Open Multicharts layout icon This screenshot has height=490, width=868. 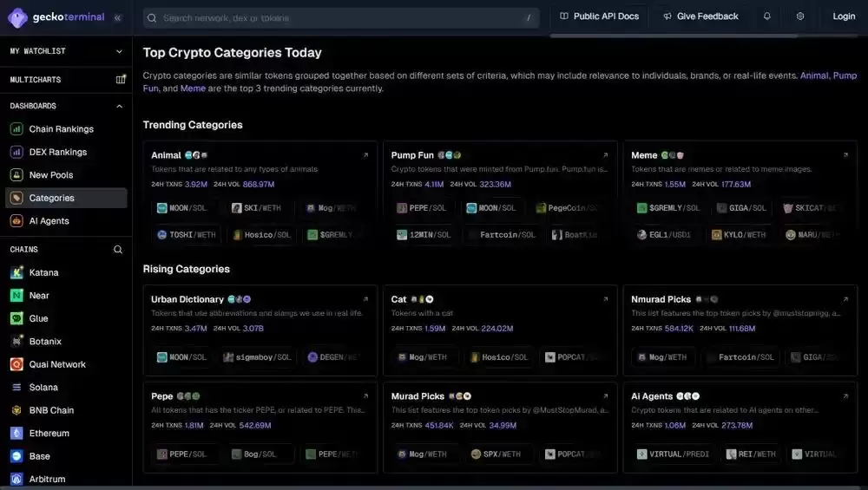120,79
